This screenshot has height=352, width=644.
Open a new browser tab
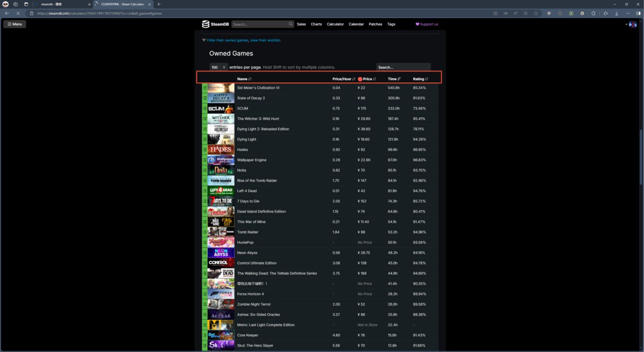point(159,4)
